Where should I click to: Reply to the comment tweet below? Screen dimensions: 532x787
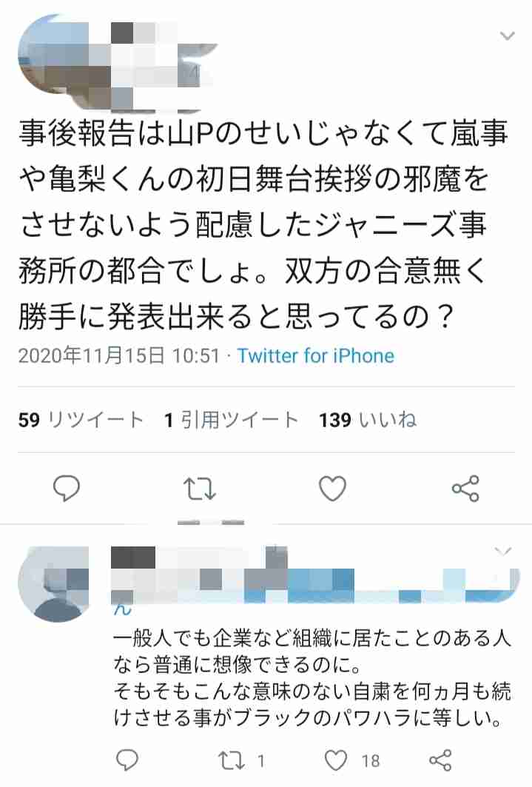tap(127, 760)
